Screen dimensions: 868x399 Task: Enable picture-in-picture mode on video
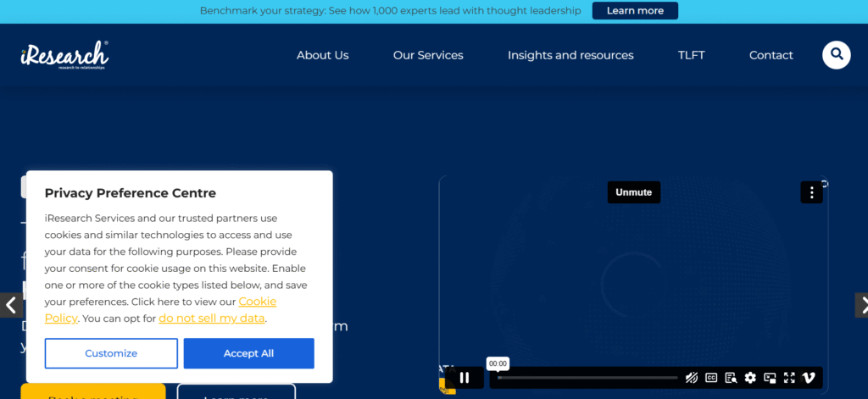click(x=770, y=378)
